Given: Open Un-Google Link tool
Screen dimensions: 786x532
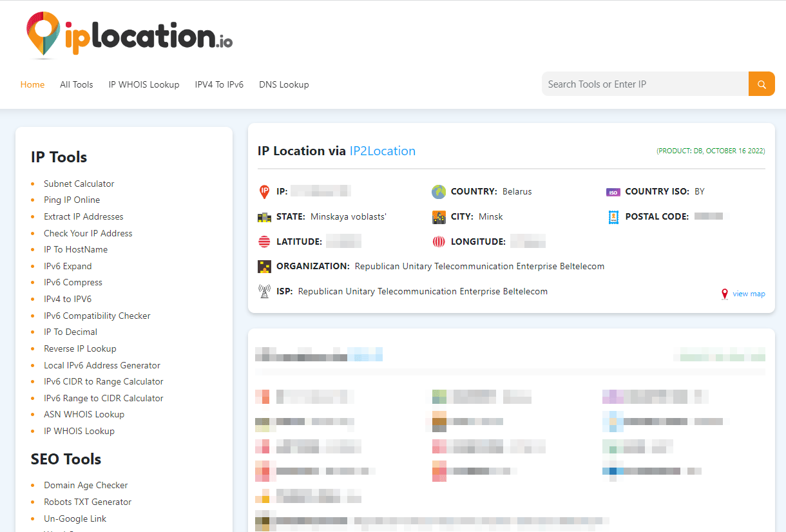Looking at the screenshot, I should pyautogui.click(x=75, y=518).
